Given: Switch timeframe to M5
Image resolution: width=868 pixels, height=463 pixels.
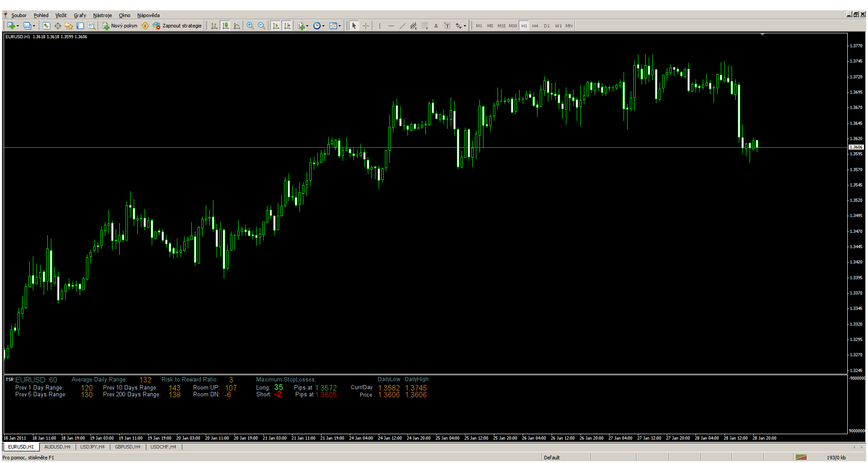Looking at the screenshot, I should (x=490, y=26).
